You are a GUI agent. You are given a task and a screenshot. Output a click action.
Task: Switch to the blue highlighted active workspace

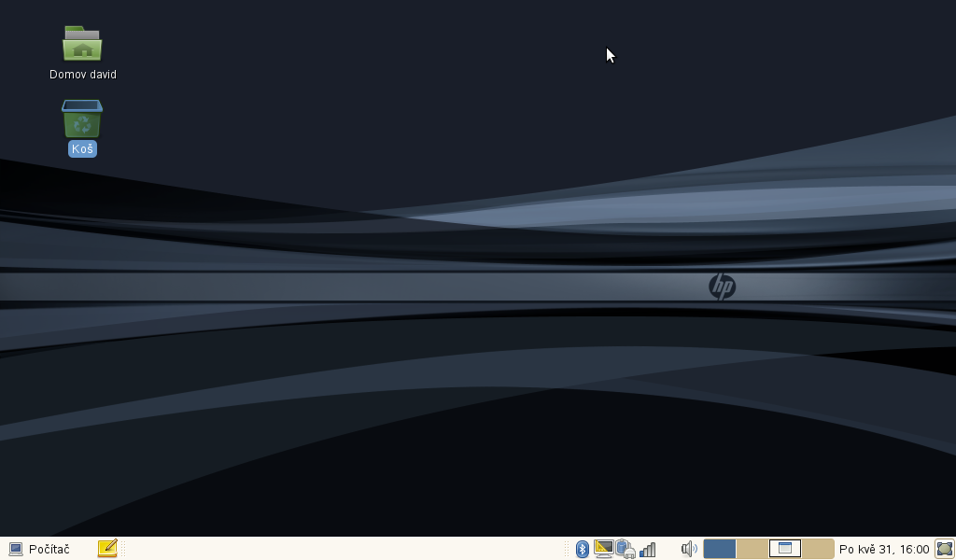720,549
